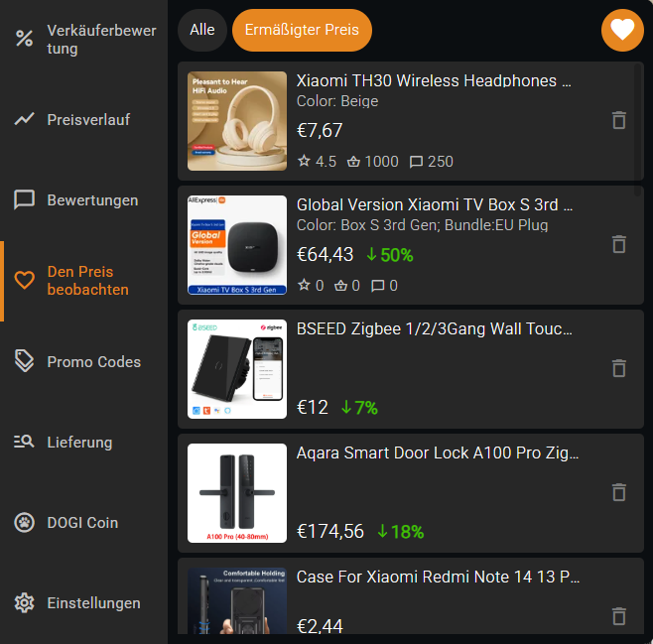Open the Aqara Smart Door Lock title
This screenshot has width=653, height=644.
coord(438,452)
